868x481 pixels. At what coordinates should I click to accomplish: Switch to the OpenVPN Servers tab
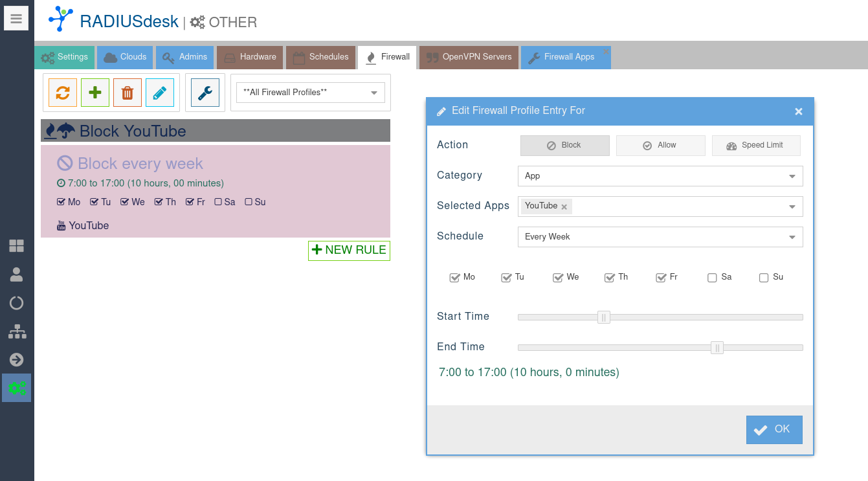click(x=469, y=57)
